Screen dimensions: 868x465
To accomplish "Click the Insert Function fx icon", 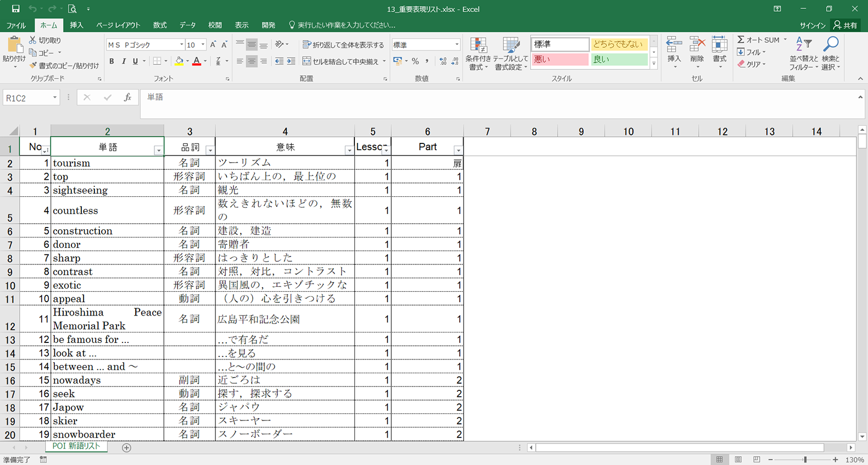I will (127, 98).
